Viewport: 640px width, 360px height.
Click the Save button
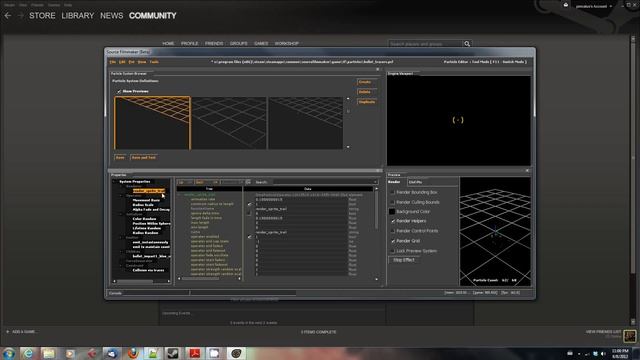pos(120,157)
